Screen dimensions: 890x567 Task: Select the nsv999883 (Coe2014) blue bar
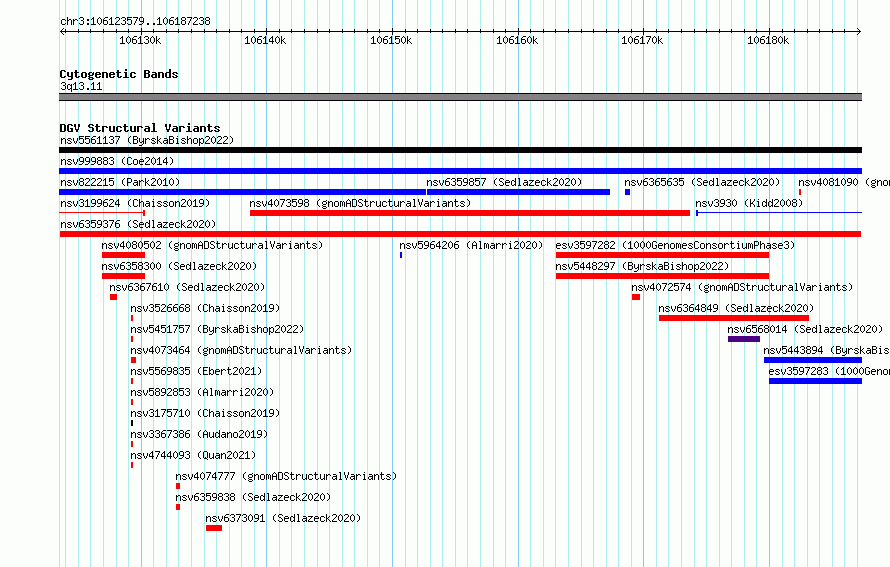point(460,171)
